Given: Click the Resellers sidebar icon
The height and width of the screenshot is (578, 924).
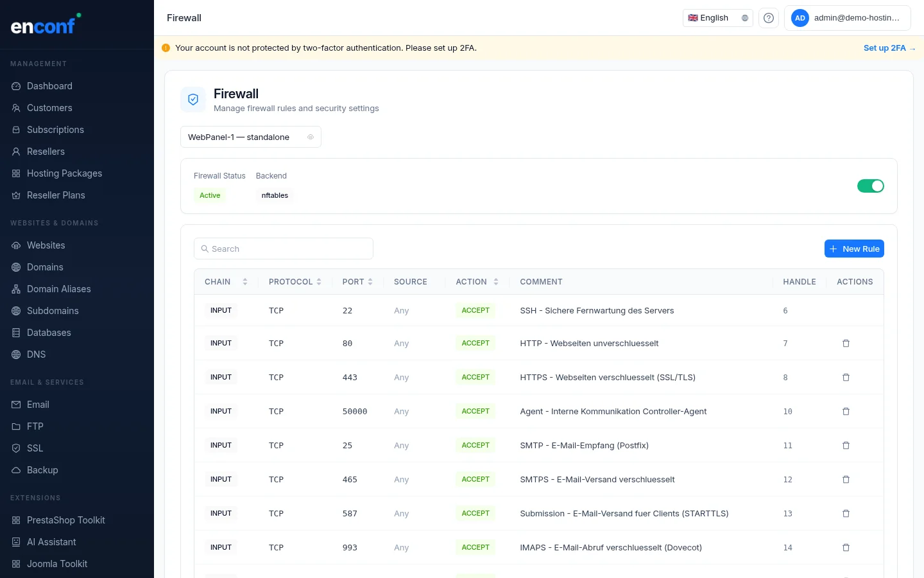Looking at the screenshot, I should (16, 152).
